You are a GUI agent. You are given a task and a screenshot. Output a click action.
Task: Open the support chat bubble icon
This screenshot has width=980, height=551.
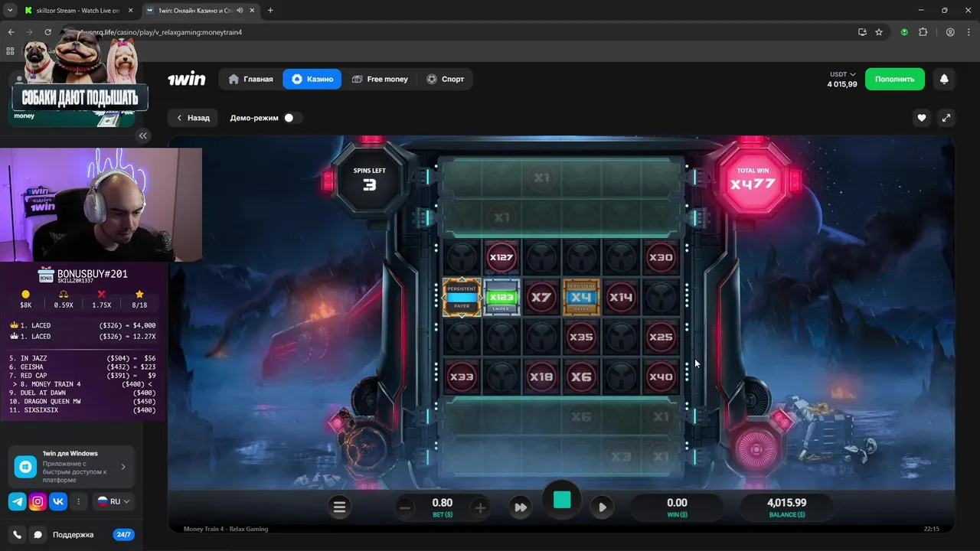(x=38, y=535)
